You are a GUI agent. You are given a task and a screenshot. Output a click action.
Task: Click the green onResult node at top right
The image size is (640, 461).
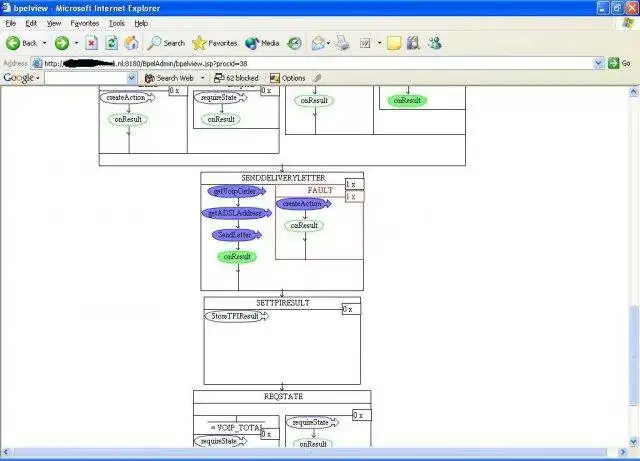(x=407, y=100)
